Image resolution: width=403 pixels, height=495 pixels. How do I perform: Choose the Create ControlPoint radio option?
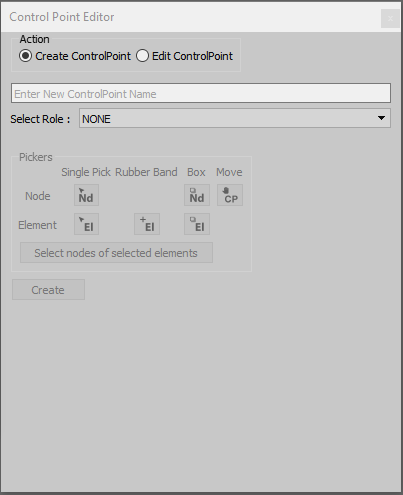75,56
